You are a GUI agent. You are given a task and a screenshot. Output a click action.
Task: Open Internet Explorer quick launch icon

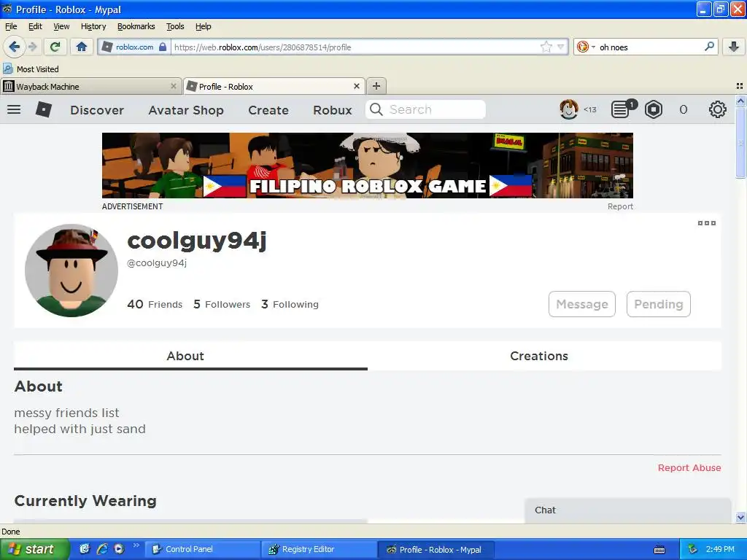point(102,549)
